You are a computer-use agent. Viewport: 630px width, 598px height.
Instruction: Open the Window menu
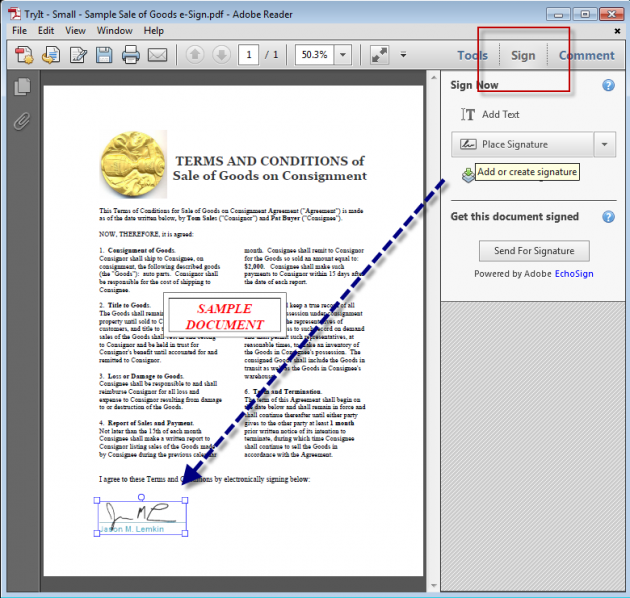tap(113, 31)
